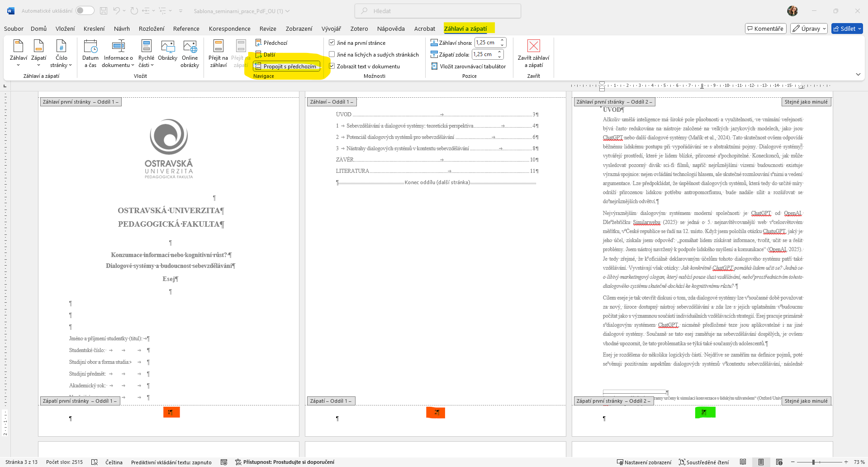Click the Hledat search field
This screenshot has height=467, width=868.
438,11
